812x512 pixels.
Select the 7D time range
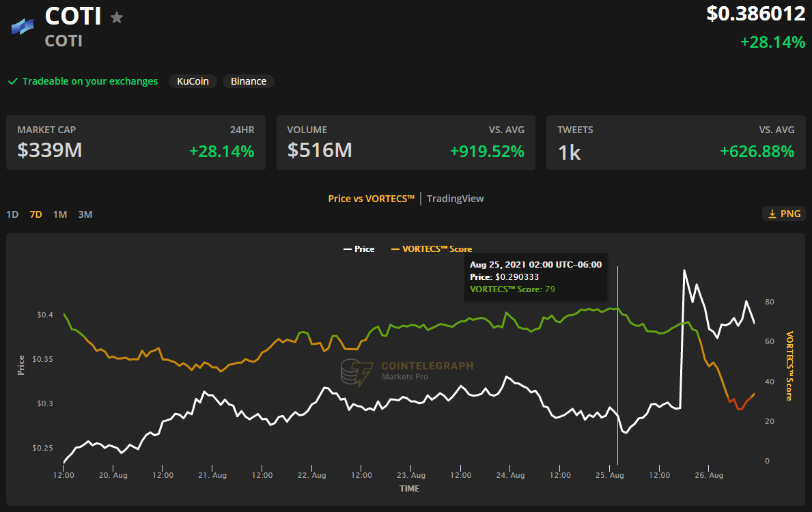pyautogui.click(x=36, y=214)
